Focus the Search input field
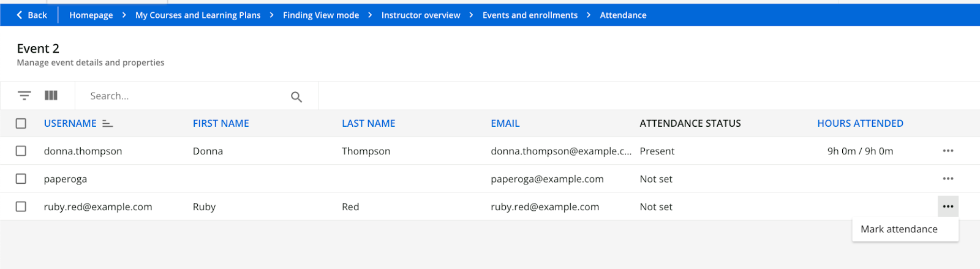 [x=184, y=96]
